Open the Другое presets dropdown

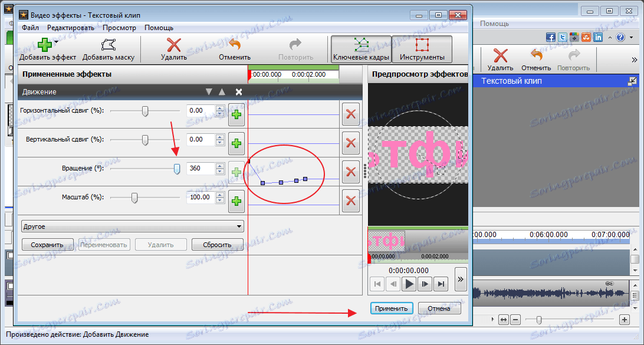[132, 226]
